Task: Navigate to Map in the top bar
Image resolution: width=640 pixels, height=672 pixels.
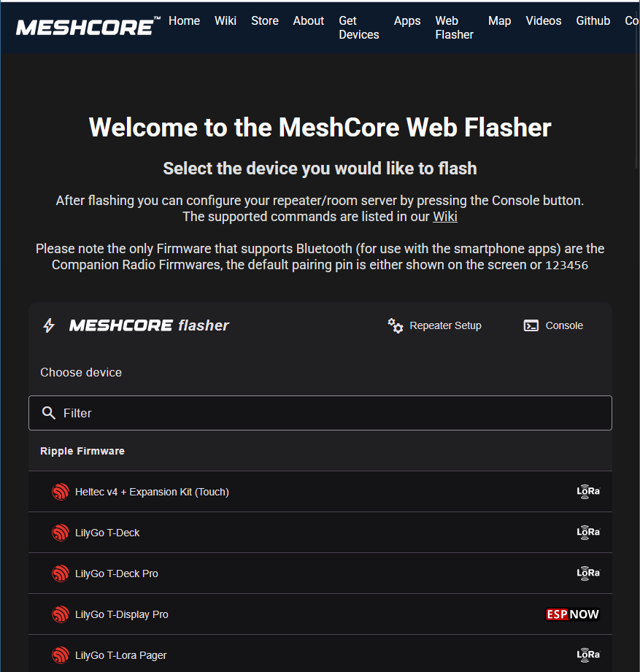Action: click(x=499, y=20)
